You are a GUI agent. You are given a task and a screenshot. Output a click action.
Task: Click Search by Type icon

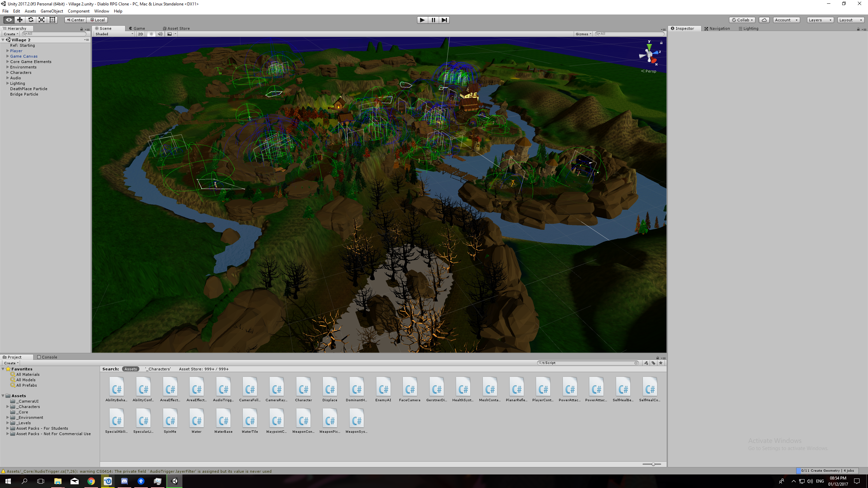click(646, 363)
